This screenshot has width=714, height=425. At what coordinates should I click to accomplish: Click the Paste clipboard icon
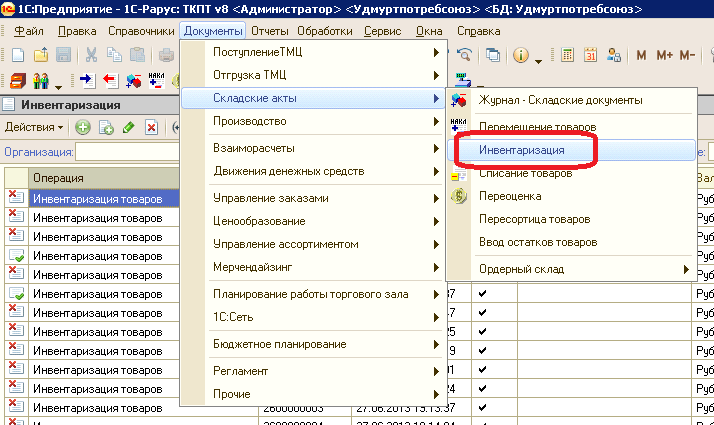(x=137, y=55)
